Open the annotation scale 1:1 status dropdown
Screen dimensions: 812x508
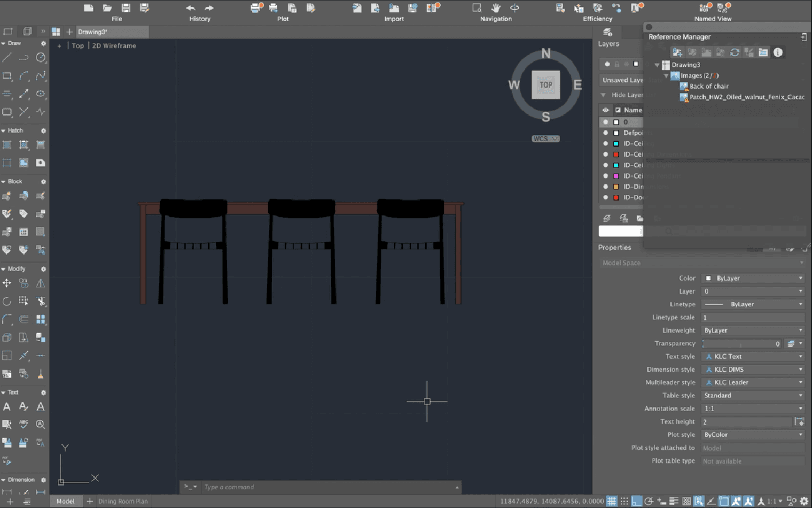pyautogui.click(x=775, y=501)
